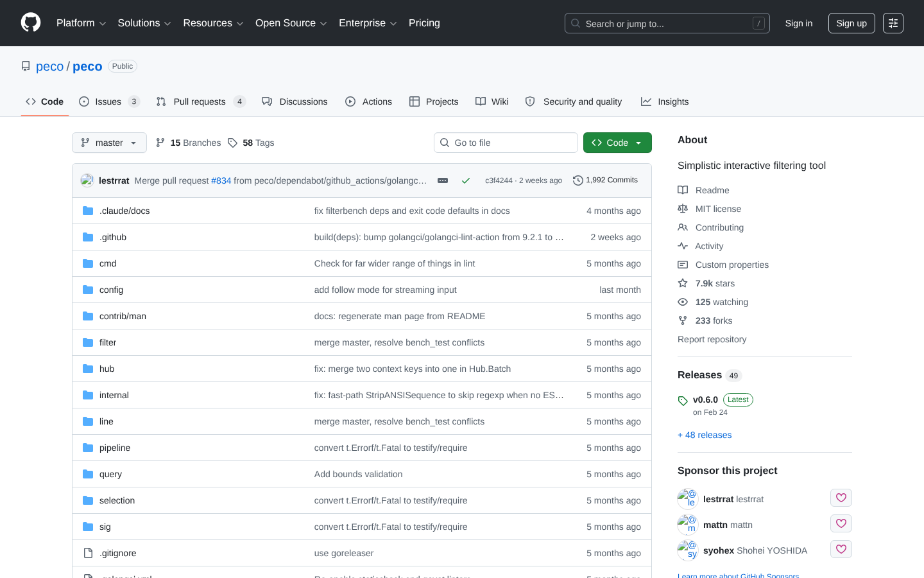The image size is (924, 578).
Task: Click the Sign up button
Action: pyautogui.click(x=851, y=23)
